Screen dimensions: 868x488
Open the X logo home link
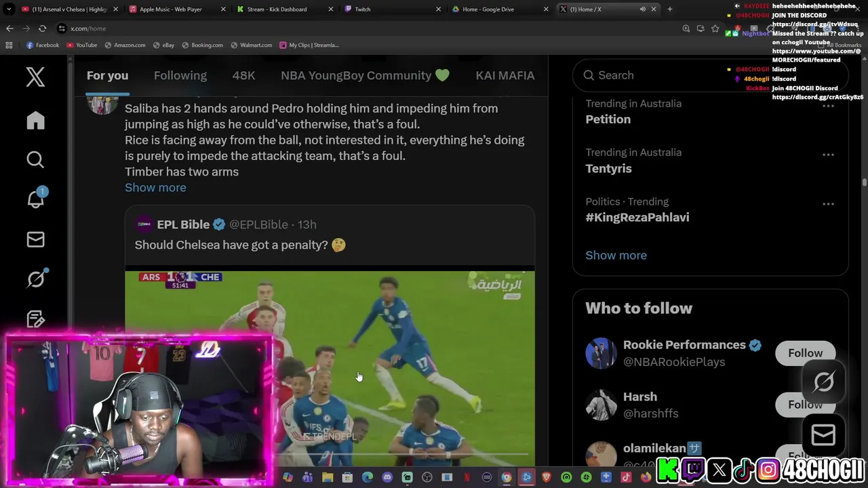pos(35,77)
